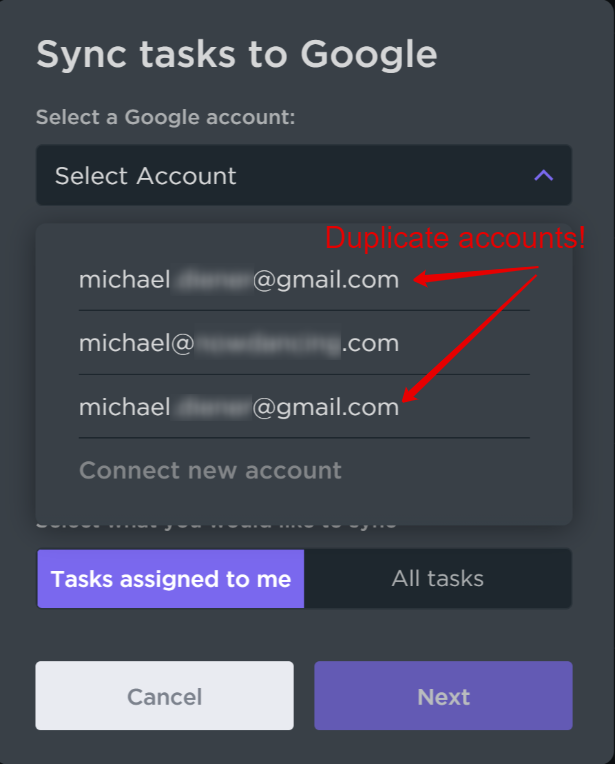
Task: Click the red arrowhead beside the third gmail account
Action: [409, 394]
